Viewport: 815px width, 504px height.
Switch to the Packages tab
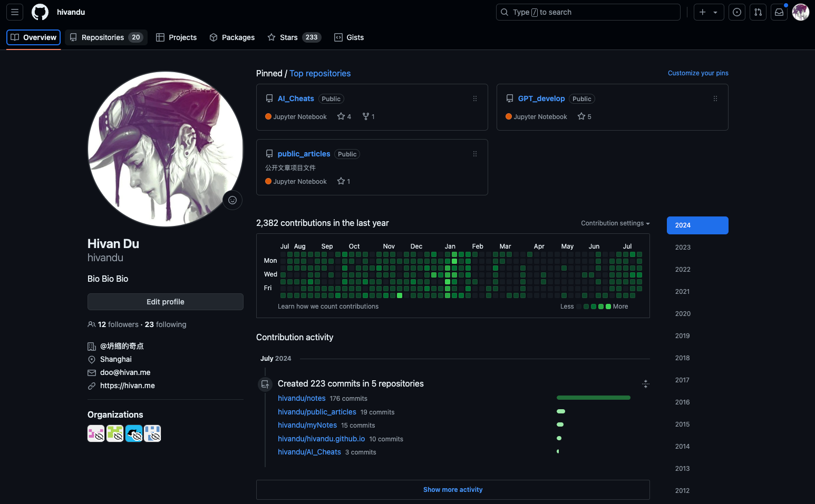[x=232, y=37]
